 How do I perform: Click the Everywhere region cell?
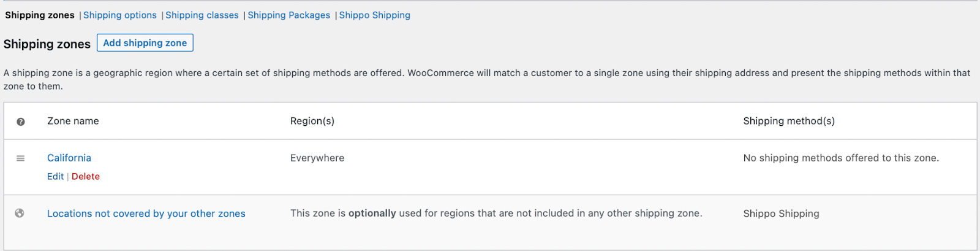317,158
